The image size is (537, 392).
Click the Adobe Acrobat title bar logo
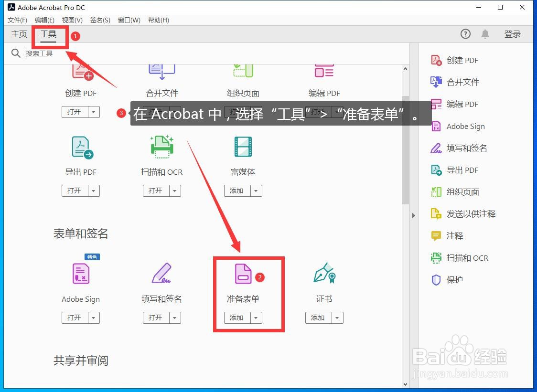click(11, 7)
